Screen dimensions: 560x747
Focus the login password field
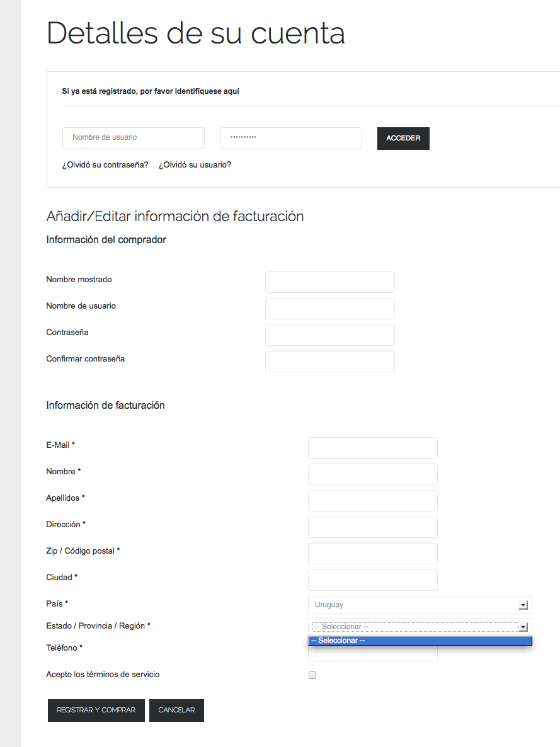click(291, 138)
